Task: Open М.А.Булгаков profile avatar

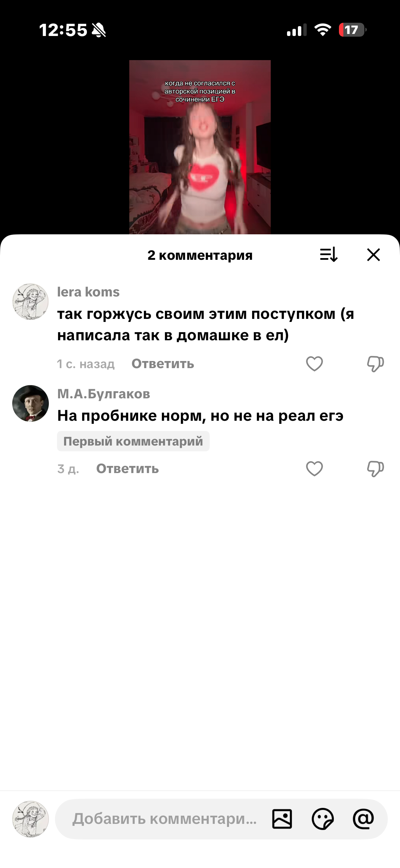Action: 31,403
